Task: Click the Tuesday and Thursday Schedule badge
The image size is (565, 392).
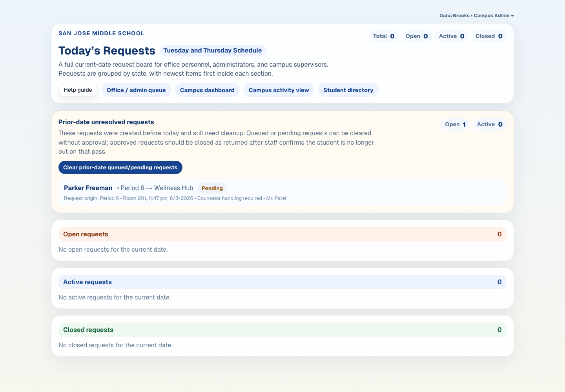Action: coord(213,51)
